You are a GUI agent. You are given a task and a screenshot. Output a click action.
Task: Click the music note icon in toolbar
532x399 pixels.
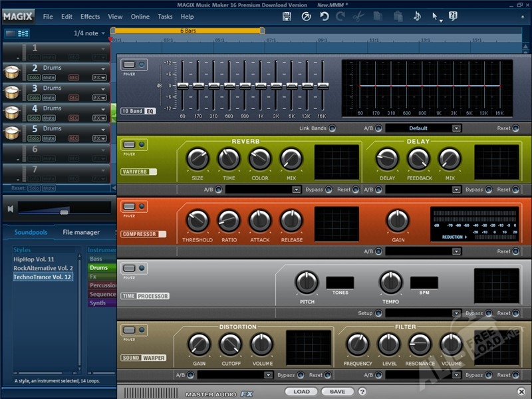(417, 16)
